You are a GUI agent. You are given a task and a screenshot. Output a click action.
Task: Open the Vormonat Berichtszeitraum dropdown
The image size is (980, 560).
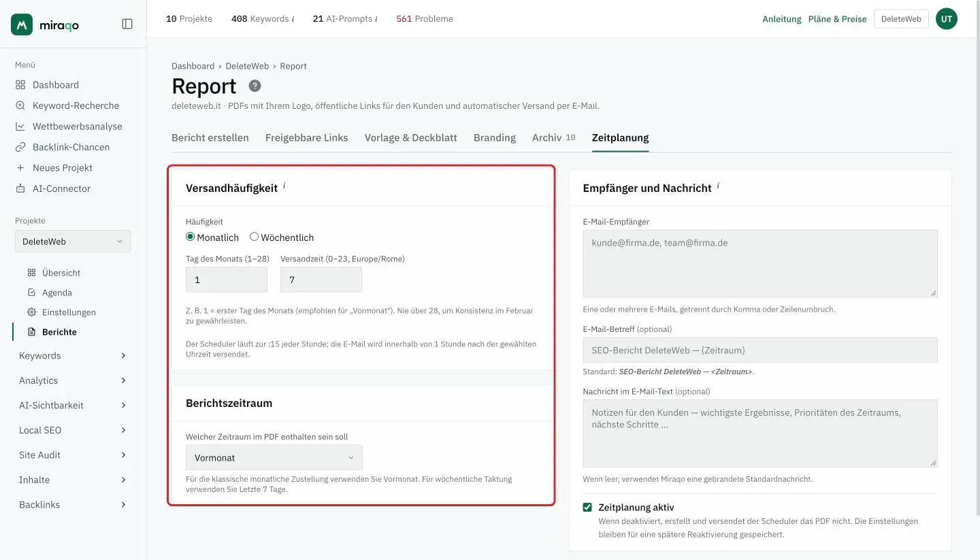pyautogui.click(x=274, y=457)
